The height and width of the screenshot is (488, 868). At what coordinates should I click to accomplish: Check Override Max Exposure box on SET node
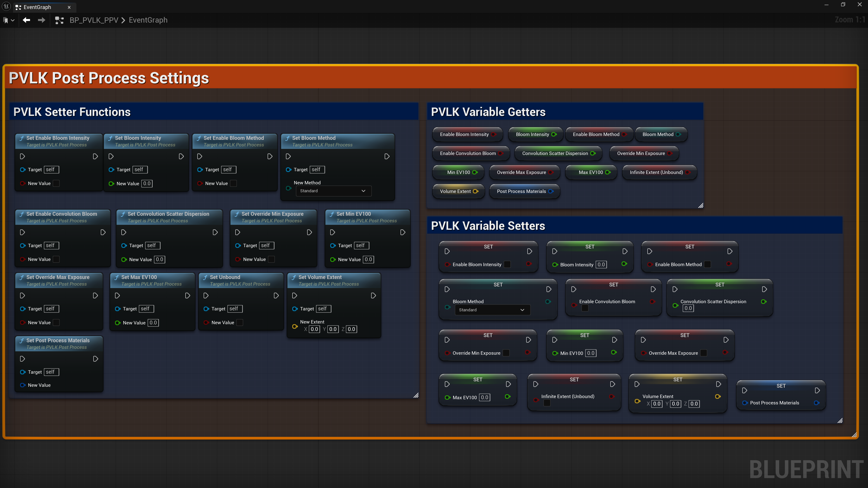[x=704, y=353]
